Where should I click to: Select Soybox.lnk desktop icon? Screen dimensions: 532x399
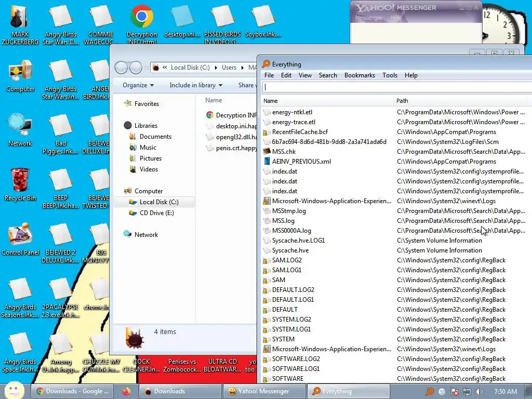[263, 21]
